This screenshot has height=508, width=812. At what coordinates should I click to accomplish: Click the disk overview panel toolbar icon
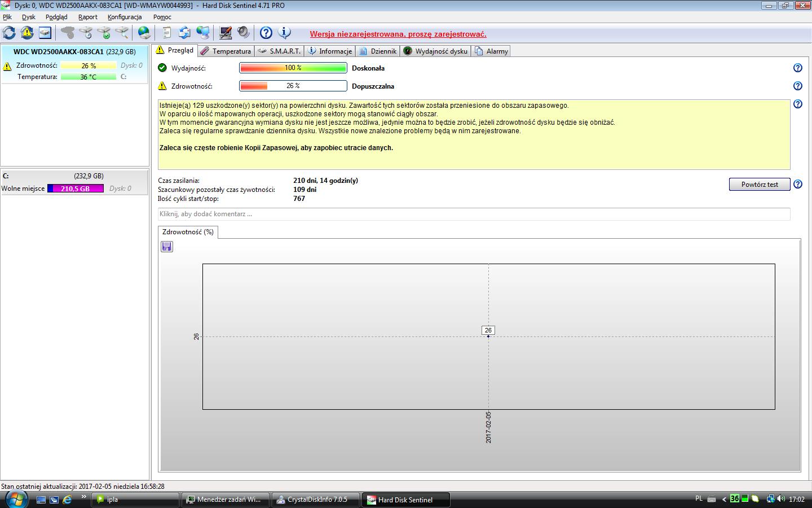pyautogui.click(x=45, y=33)
